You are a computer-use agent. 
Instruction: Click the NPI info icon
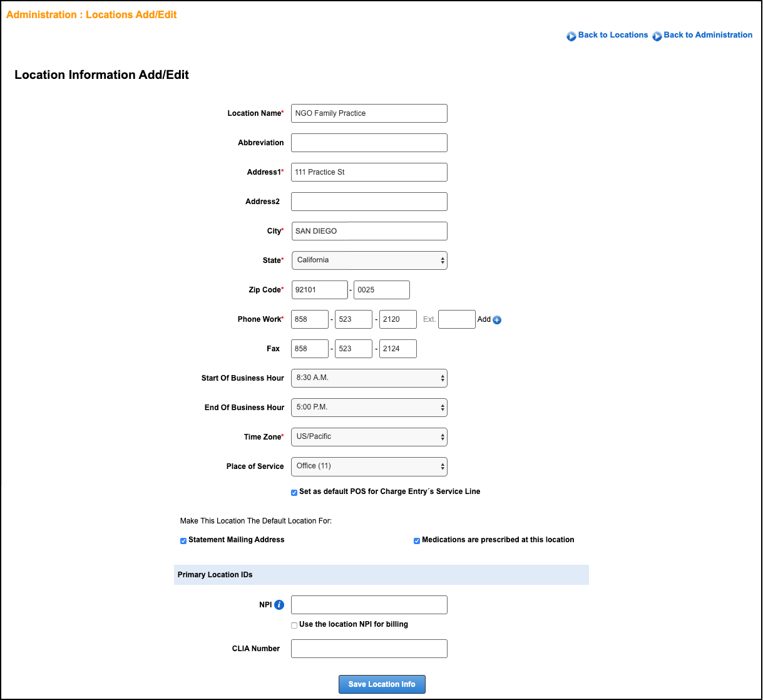[279, 605]
